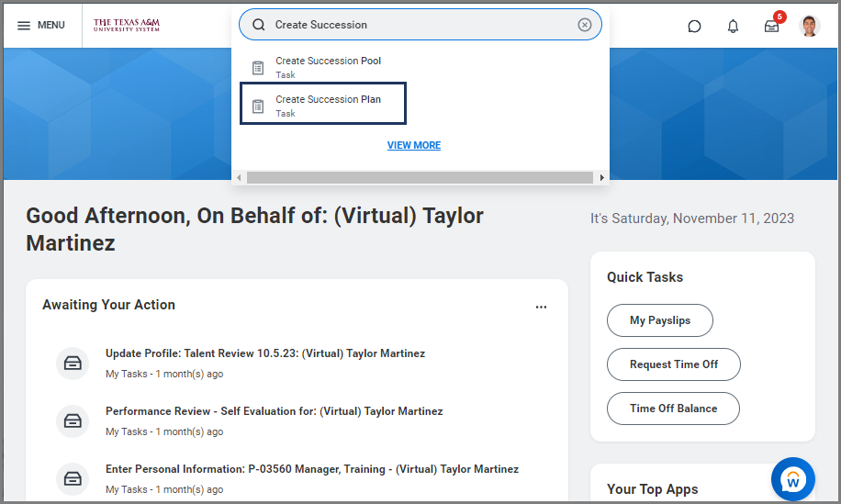This screenshot has width=841, height=504.
Task: Clear the search field with the X icon
Action: 585,25
